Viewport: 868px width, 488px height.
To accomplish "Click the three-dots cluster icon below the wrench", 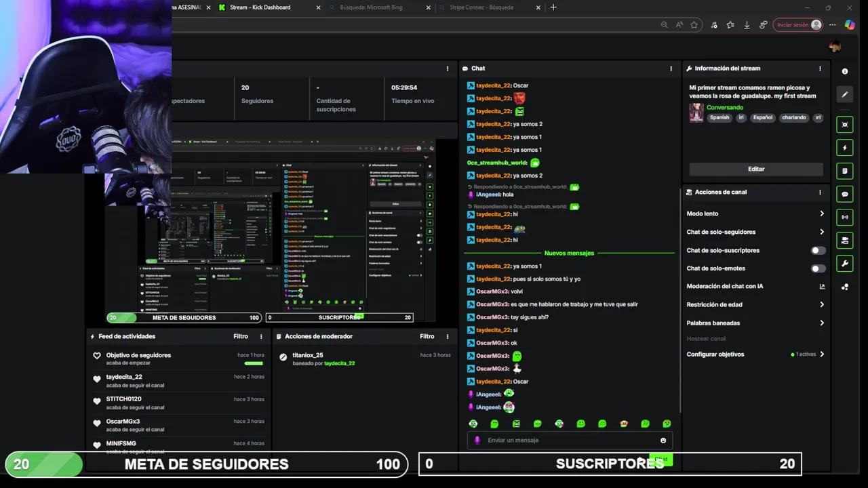I will click(845, 287).
